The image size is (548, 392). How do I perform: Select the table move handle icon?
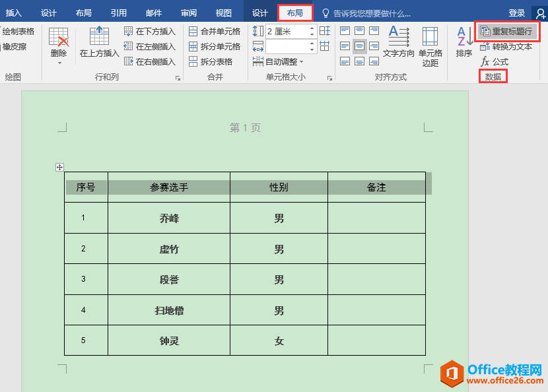click(x=59, y=168)
